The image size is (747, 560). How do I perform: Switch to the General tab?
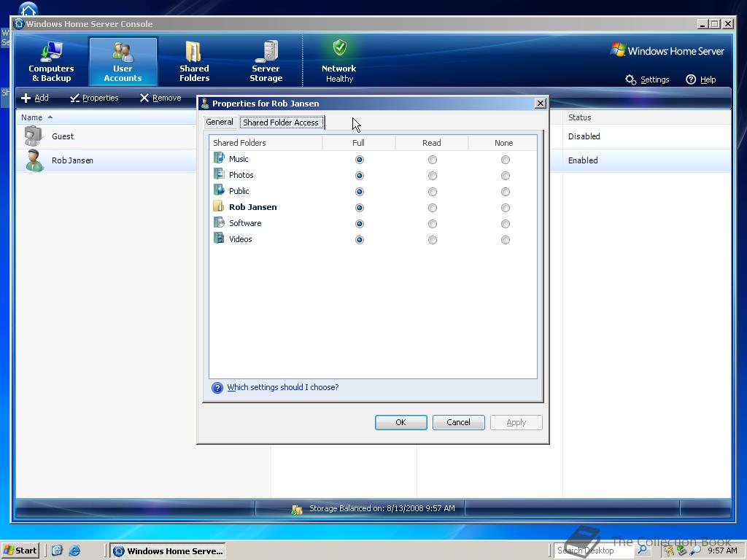pos(219,122)
